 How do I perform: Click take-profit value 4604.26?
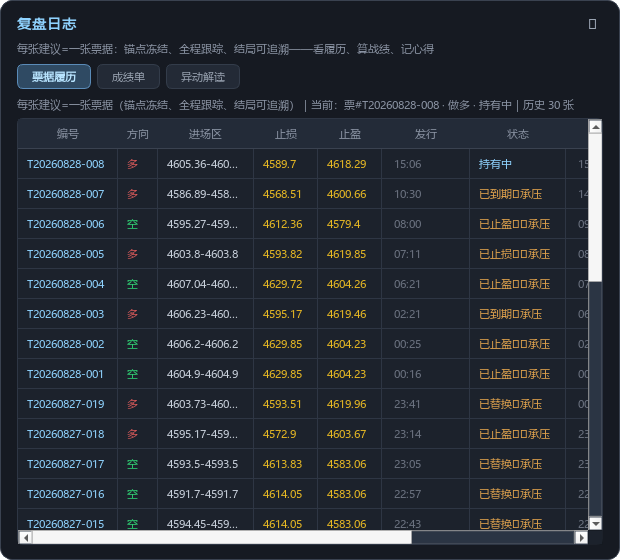[x=346, y=284]
